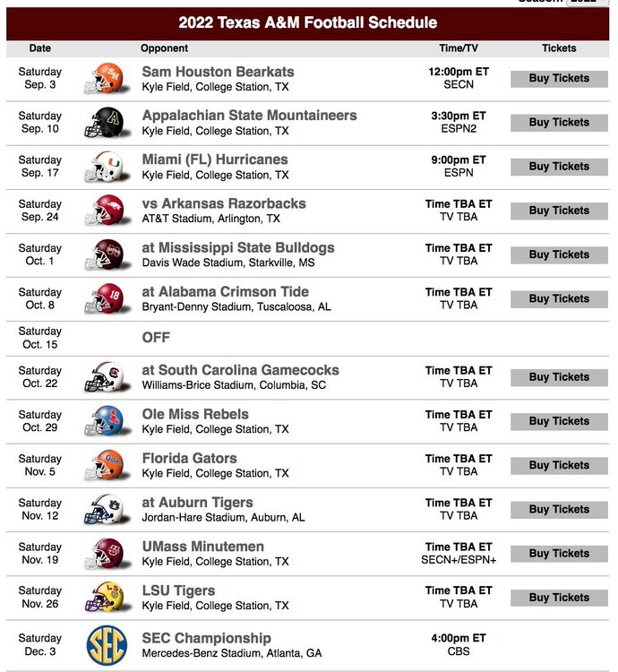618x672 pixels.
Task: Click the Arkansas Razorbacks helmet icon
Action: (x=104, y=211)
